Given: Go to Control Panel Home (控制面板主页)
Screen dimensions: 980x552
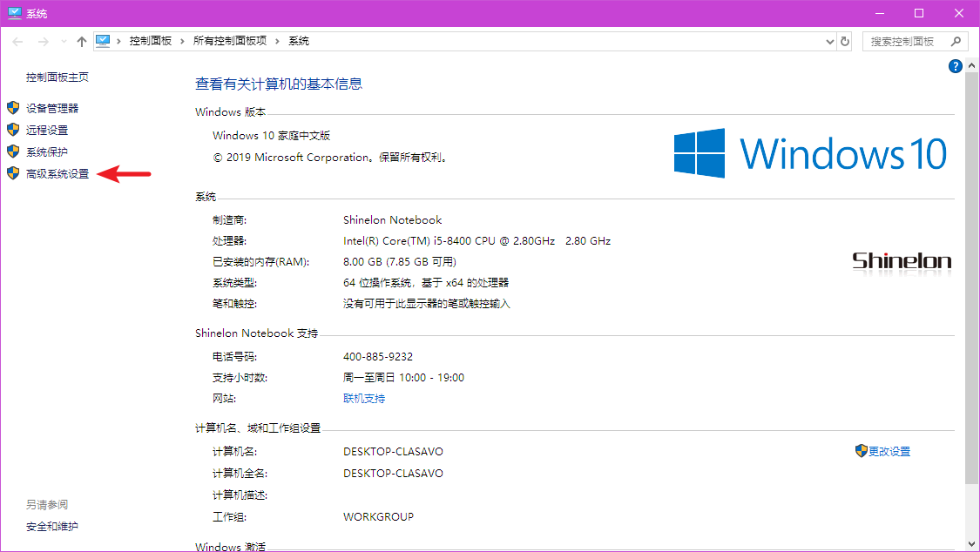Looking at the screenshot, I should [x=57, y=77].
